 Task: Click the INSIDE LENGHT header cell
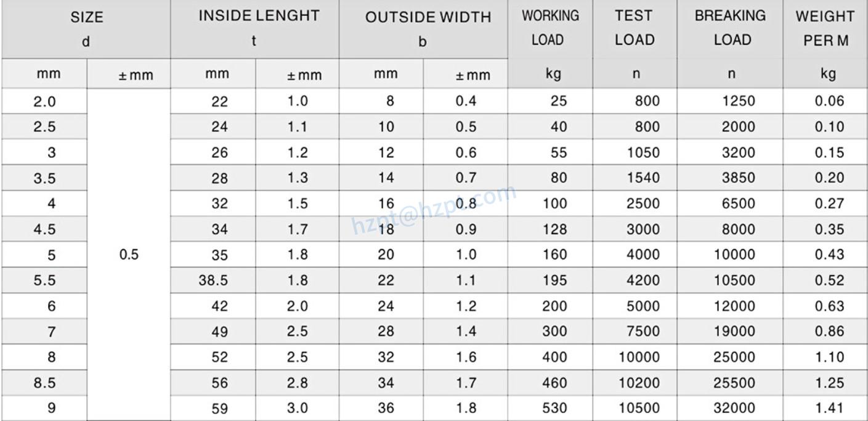point(254,29)
